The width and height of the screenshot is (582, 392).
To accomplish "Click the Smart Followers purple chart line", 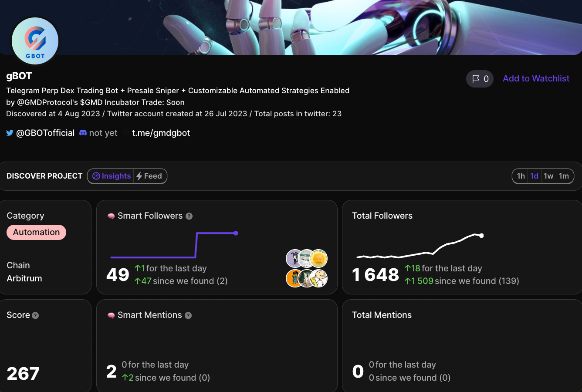I will [x=174, y=245].
